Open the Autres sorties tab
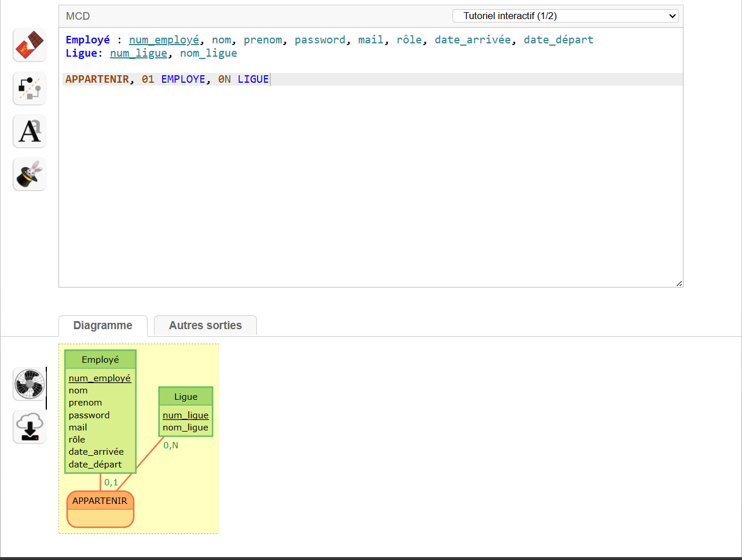742x560 pixels. click(x=205, y=326)
